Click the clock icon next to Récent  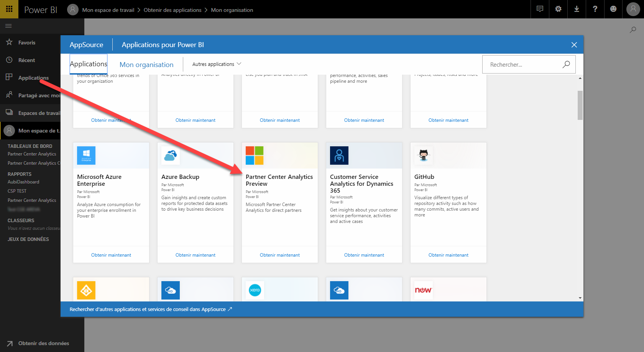pos(9,60)
